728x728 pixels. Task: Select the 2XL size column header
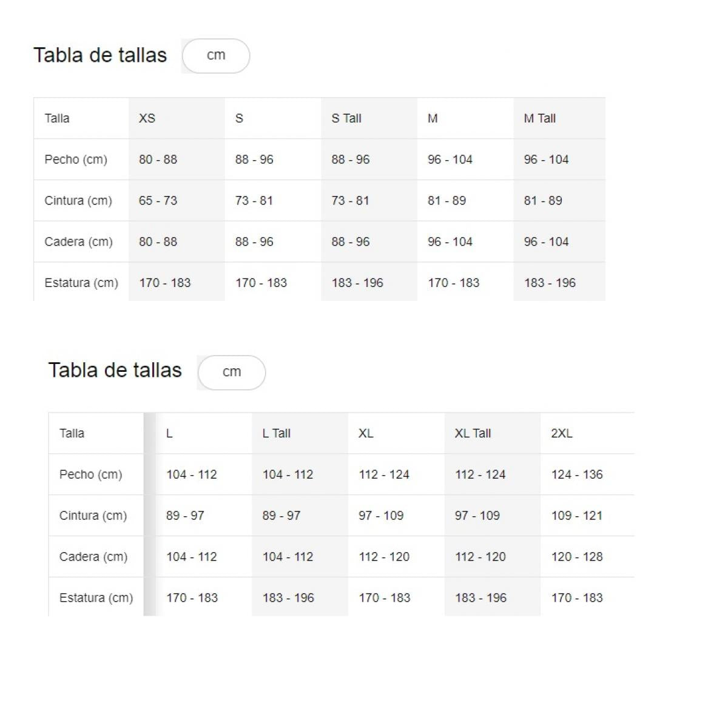point(562,433)
